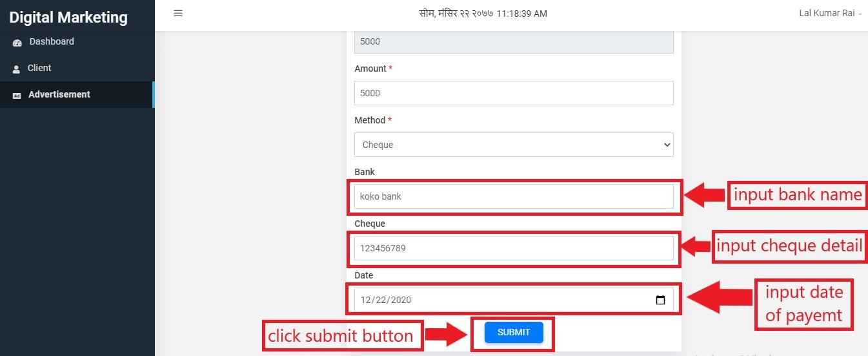This screenshot has height=356, width=868.
Task: Click the Digital Marketing brand title
Action: coord(68,17)
